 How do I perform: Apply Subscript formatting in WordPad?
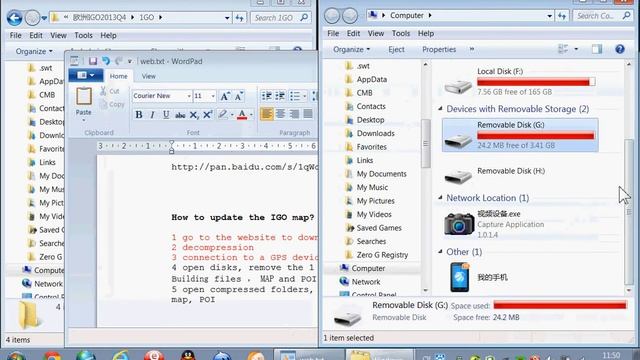pos(194,115)
